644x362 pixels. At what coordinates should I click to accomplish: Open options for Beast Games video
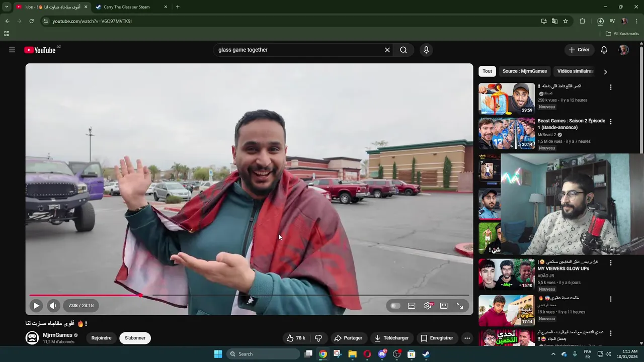(x=611, y=122)
